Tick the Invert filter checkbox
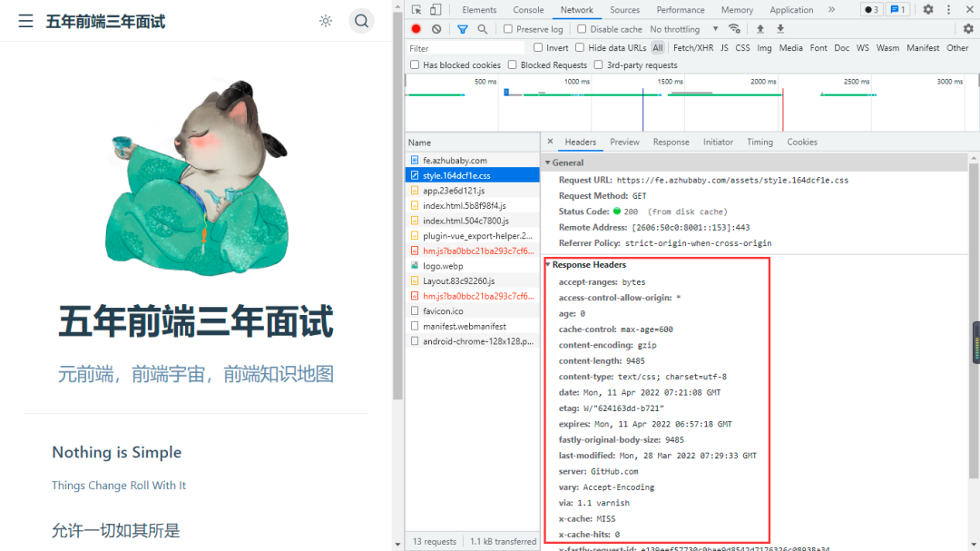 pos(538,47)
